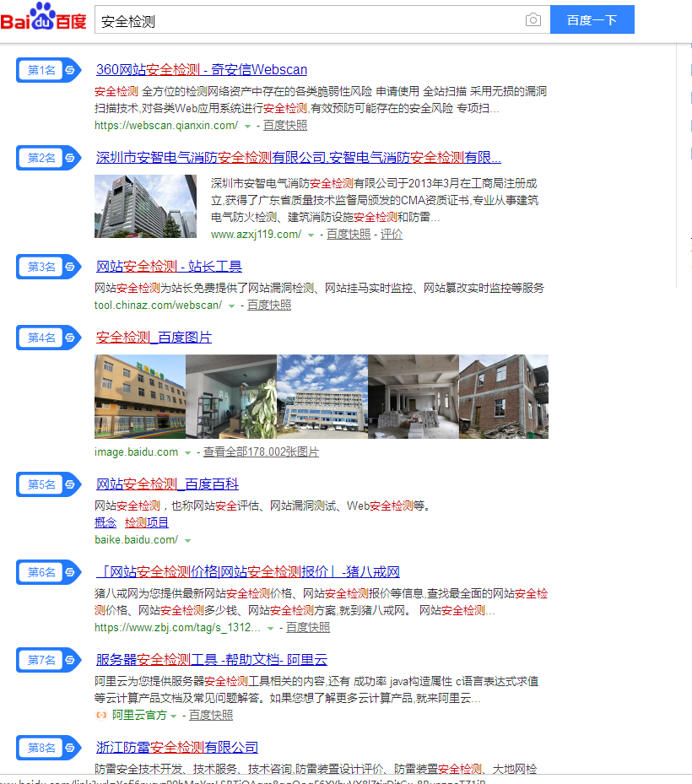Click 评价 link for azxj119 result

coord(392,234)
